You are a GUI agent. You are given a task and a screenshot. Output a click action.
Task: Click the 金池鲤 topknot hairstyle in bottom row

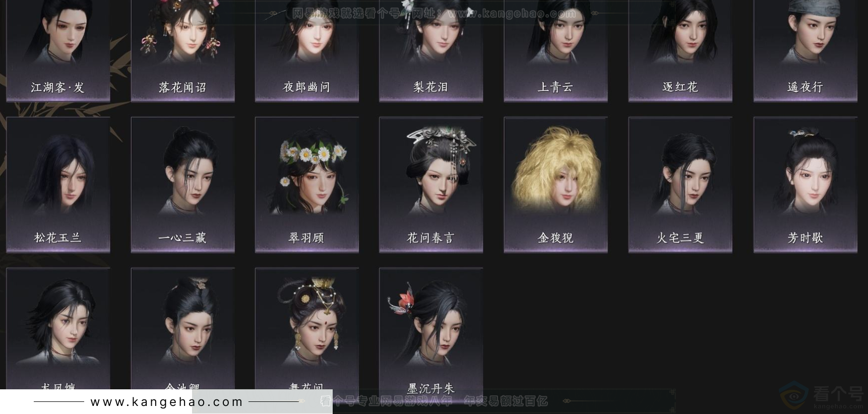[182, 328]
